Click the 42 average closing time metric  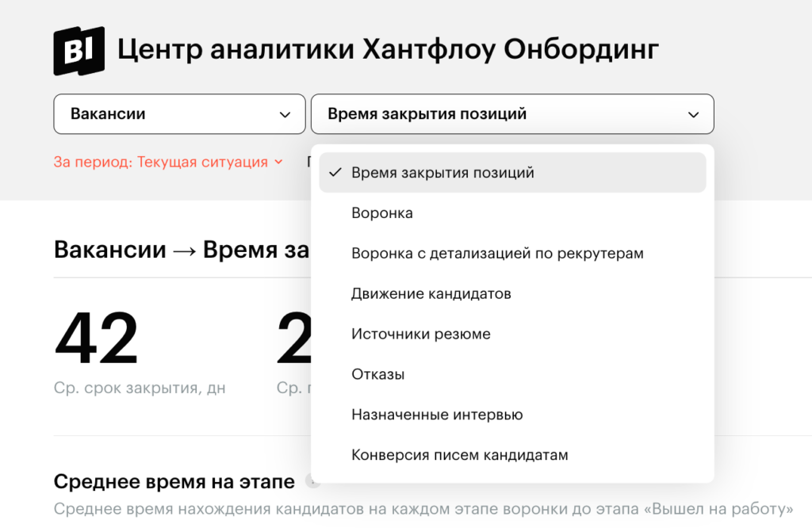click(96, 339)
